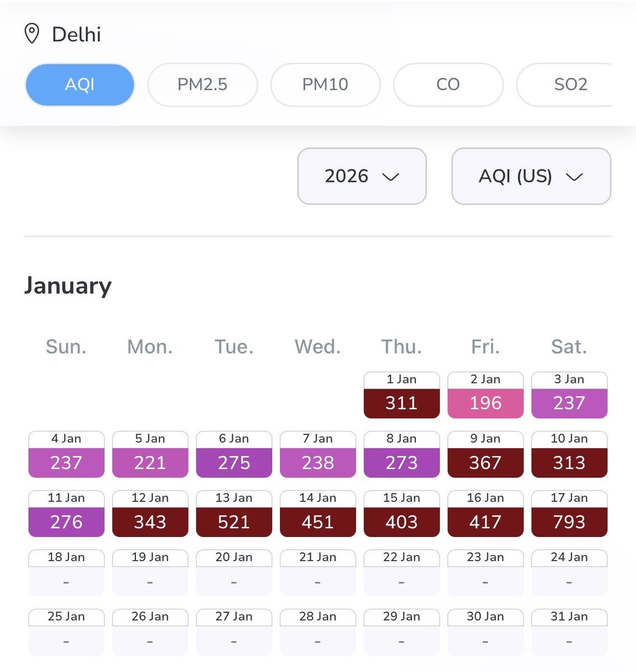Click the empty 18 Jan calendar cell
This screenshot has height=672, width=636.
pos(66,573)
